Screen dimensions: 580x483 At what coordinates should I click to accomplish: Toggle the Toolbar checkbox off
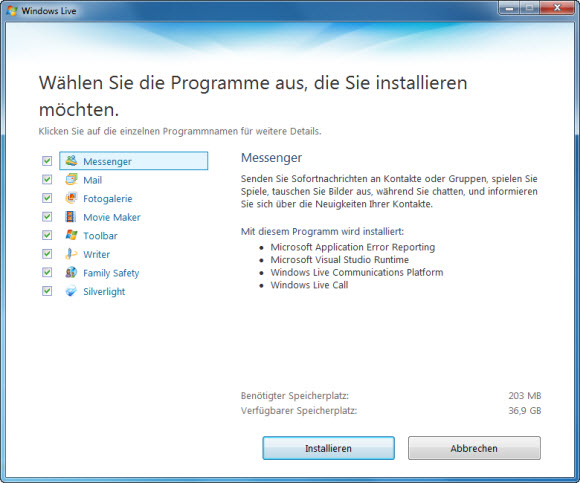coord(47,235)
